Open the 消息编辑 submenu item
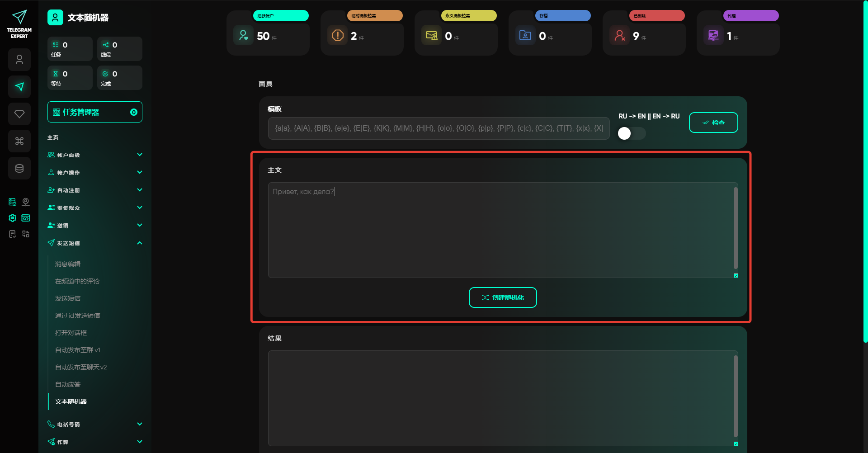Image resolution: width=868 pixels, height=453 pixels. click(x=68, y=264)
